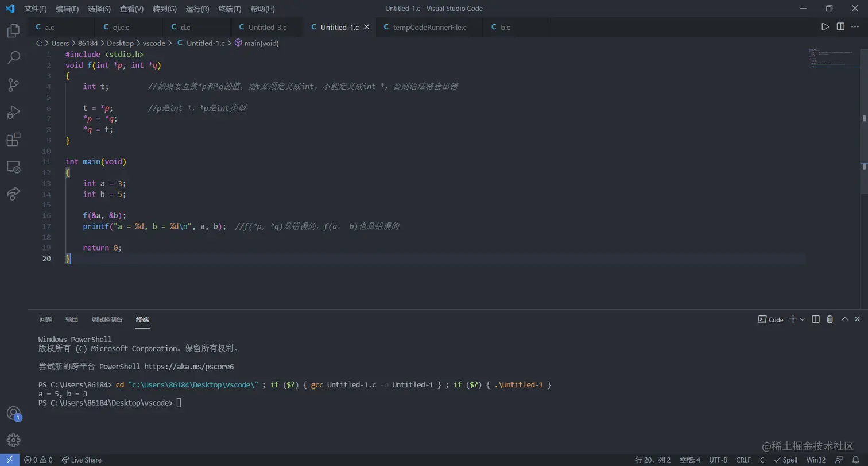Start Live Share from the status bar

tap(82, 460)
